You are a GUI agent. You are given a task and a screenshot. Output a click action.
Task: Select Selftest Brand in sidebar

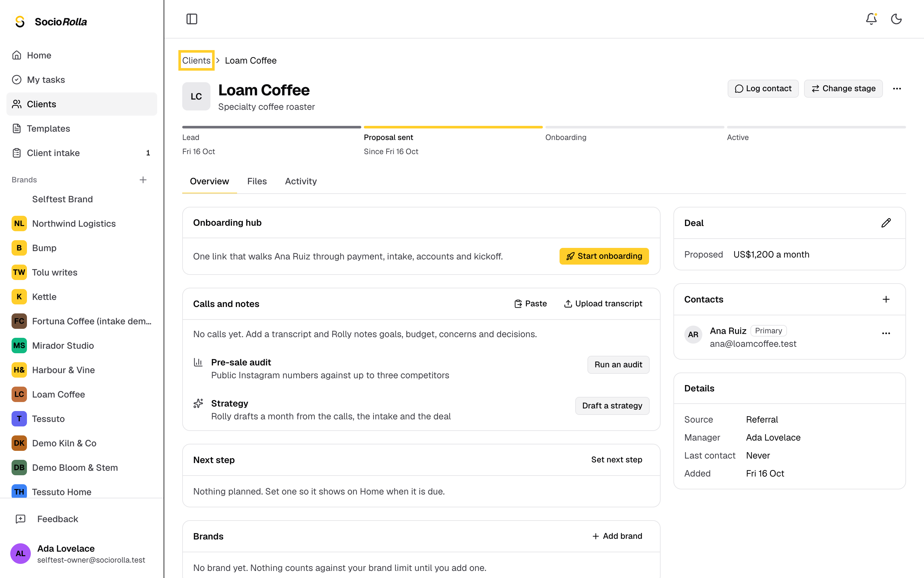(82, 199)
